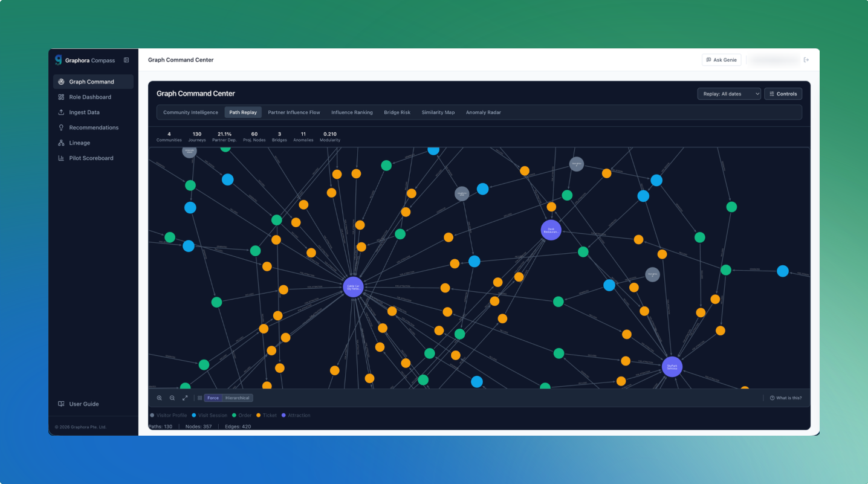
Task: Open Role Dashboard via its grid icon
Action: coord(61,97)
